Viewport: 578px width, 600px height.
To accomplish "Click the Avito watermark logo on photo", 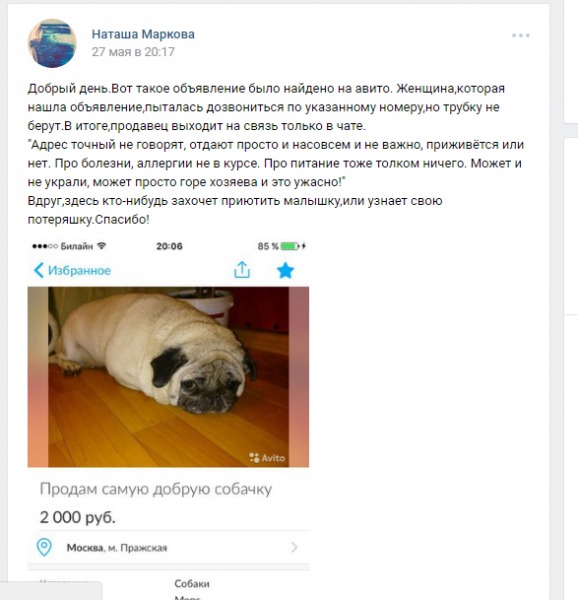I will (267, 458).
